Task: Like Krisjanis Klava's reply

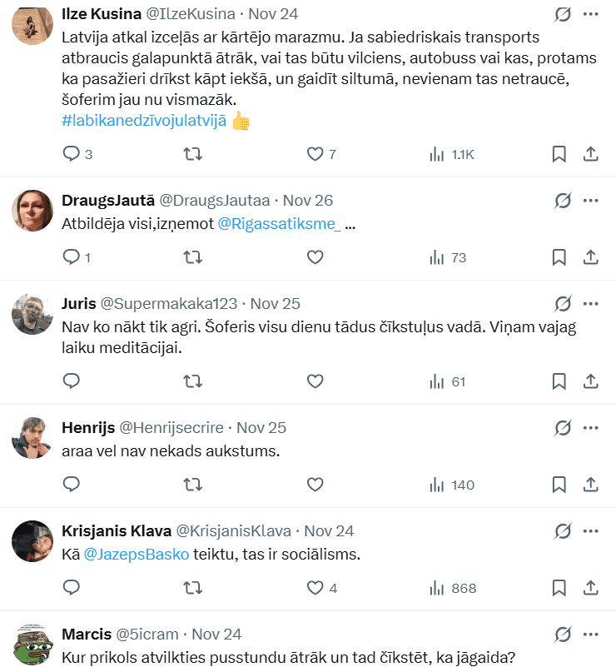Action: (315, 588)
